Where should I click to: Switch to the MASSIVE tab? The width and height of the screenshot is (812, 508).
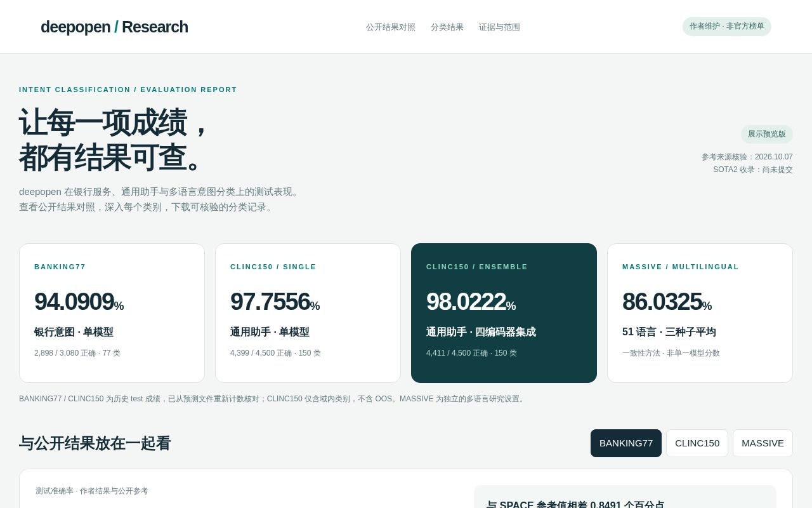pyautogui.click(x=763, y=443)
